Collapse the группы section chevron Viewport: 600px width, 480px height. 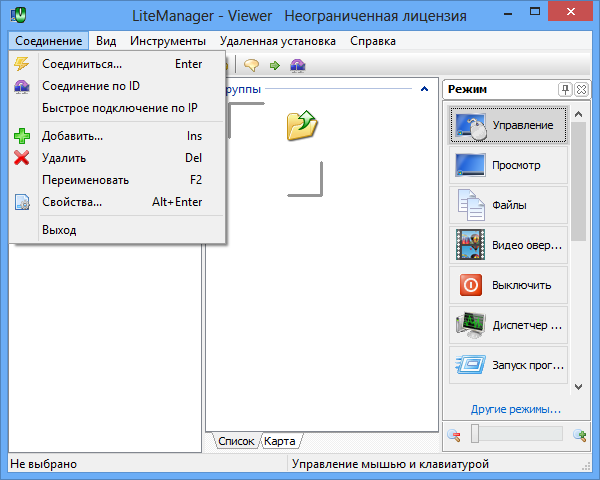tap(424, 89)
